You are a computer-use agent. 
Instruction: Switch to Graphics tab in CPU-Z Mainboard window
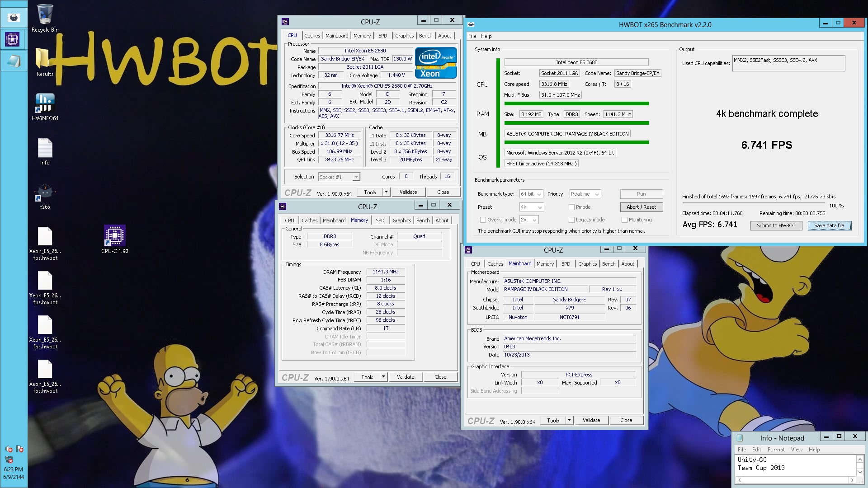tap(587, 264)
